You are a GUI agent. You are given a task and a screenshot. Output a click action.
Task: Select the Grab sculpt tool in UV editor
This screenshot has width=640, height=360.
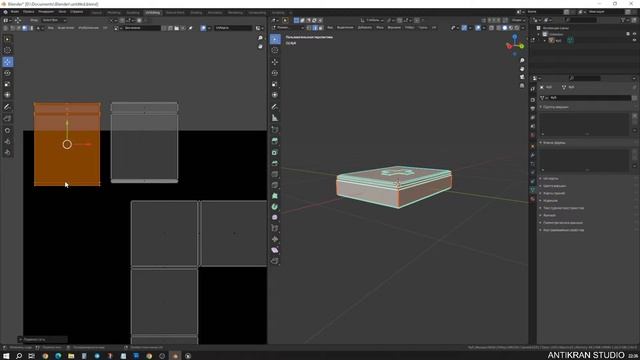[x=7, y=130]
